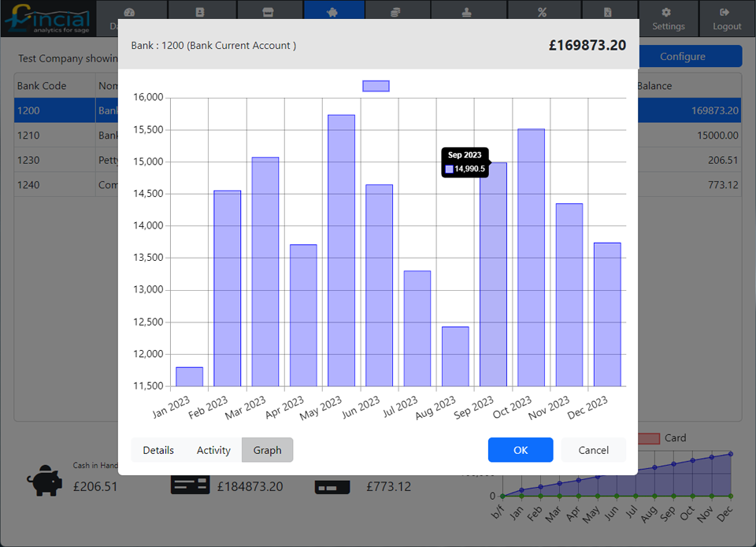The width and height of the screenshot is (756, 547).
Task: Click the £184873.20 summary amount
Action: [250, 486]
